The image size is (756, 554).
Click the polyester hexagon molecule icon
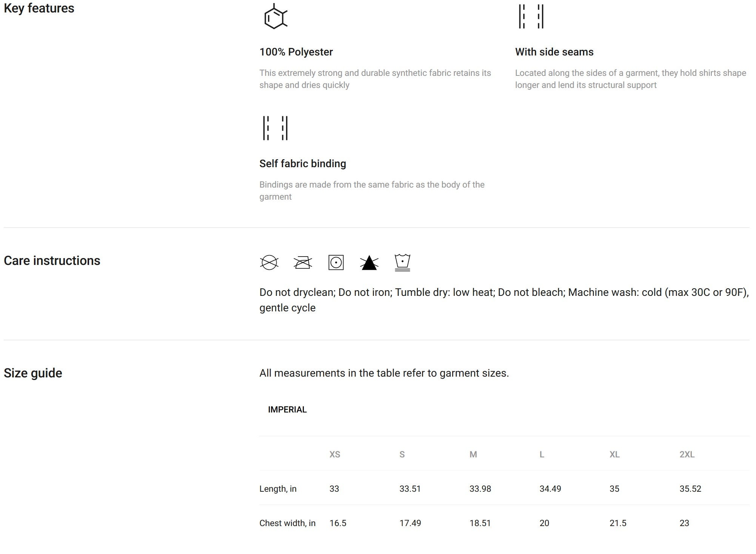276,16
